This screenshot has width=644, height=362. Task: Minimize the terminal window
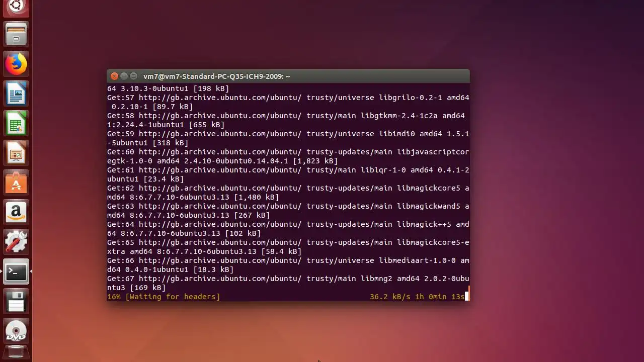124,76
